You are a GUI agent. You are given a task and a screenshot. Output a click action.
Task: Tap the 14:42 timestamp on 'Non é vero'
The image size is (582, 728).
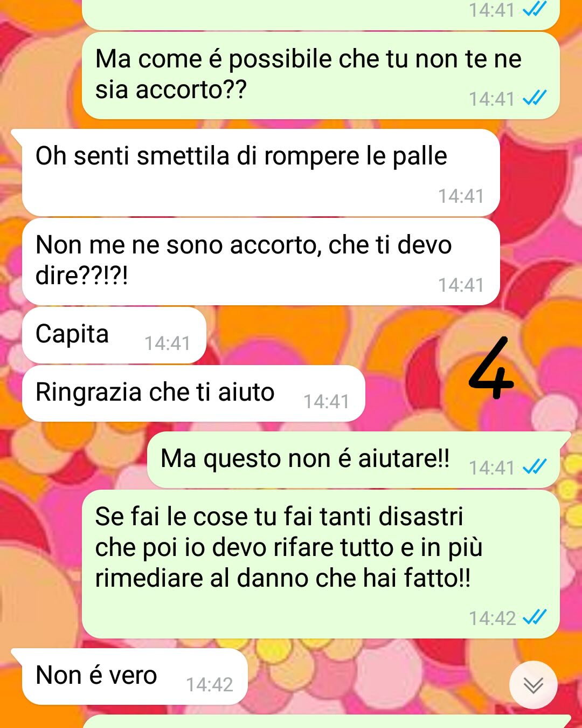[x=209, y=685]
